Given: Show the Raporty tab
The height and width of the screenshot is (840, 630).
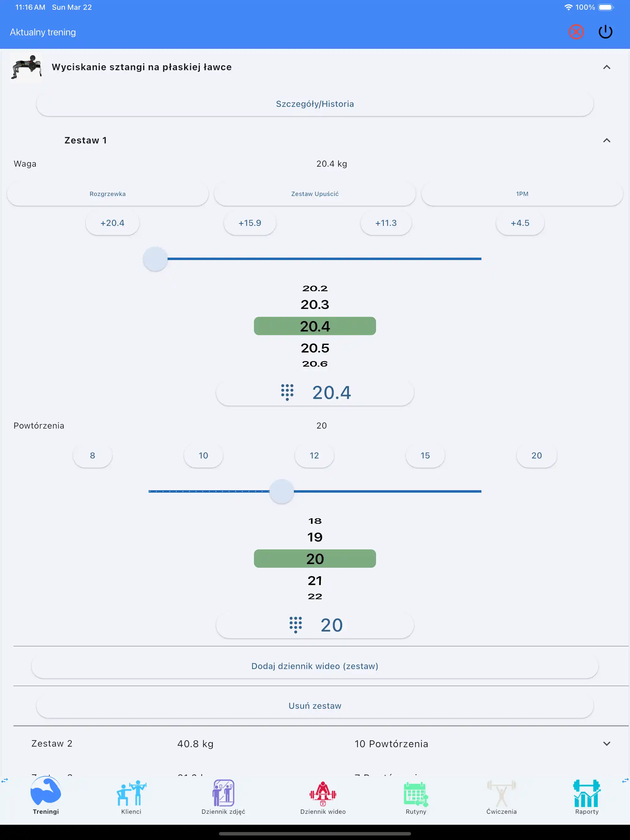Looking at the screenshot, I should tap(587, 797).
